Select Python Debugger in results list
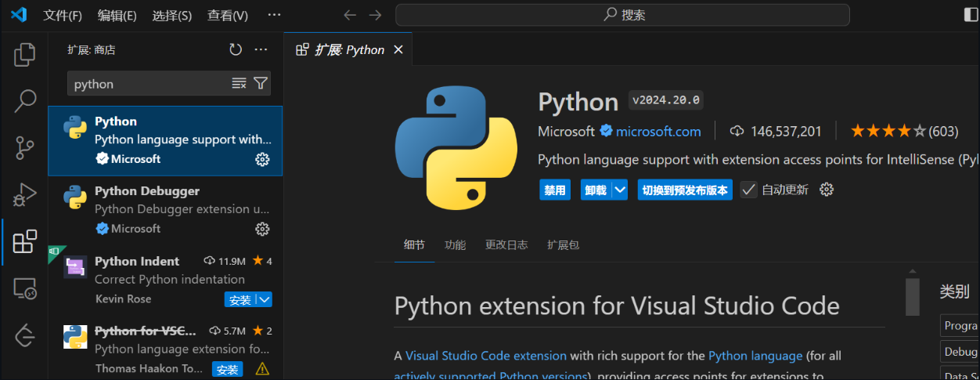The height and width of the screenshot is (380, 980). click(165, 210)
